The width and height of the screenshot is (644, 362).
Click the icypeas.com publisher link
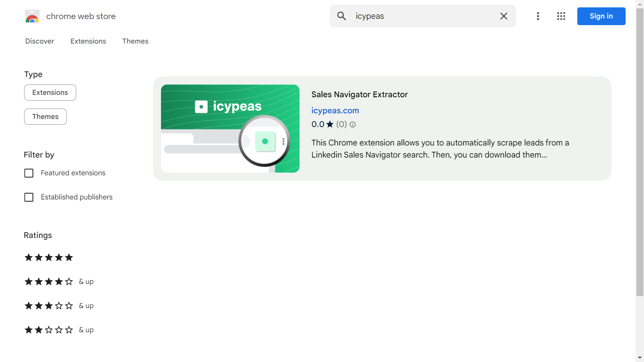335,111
